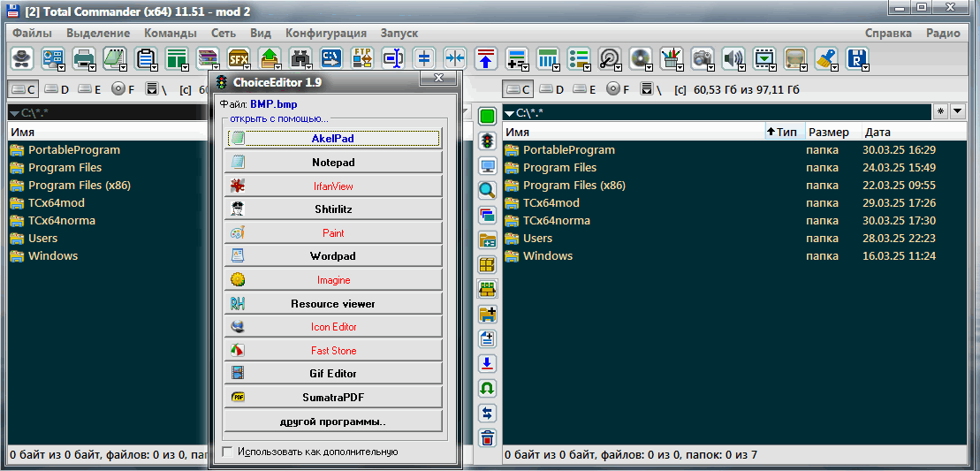Click the equal-sign panels toolbar icon
The height and width of the screenshot is (471, 980).
click(x=424, y=58)
